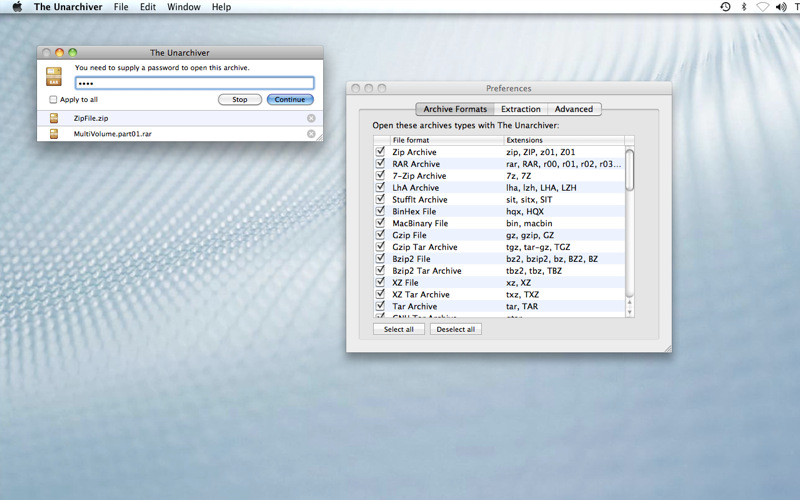
Task: Sort by Extensions column header
Action: (x=564, y=140)
